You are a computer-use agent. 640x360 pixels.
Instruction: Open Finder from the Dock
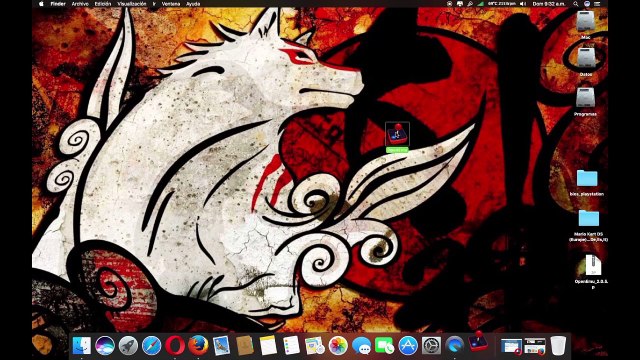click(82, 346)
